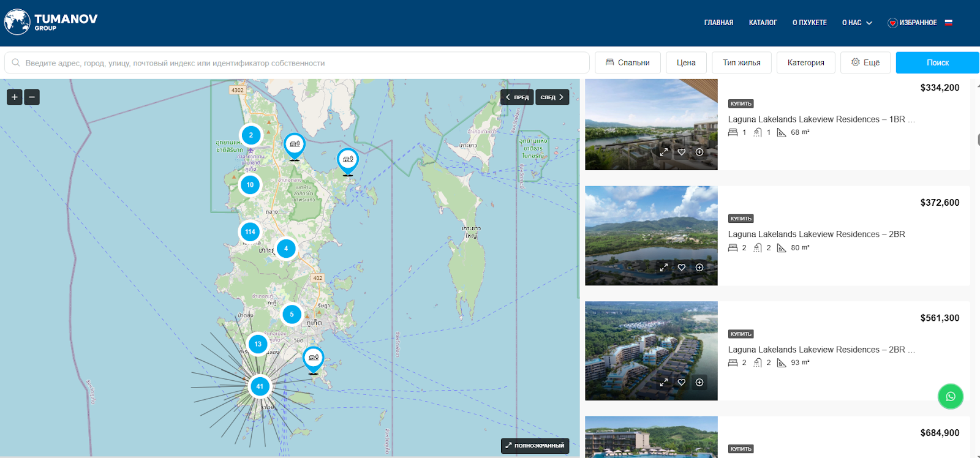Open the Спальни bedrooms filter

(x=628, y=62)
